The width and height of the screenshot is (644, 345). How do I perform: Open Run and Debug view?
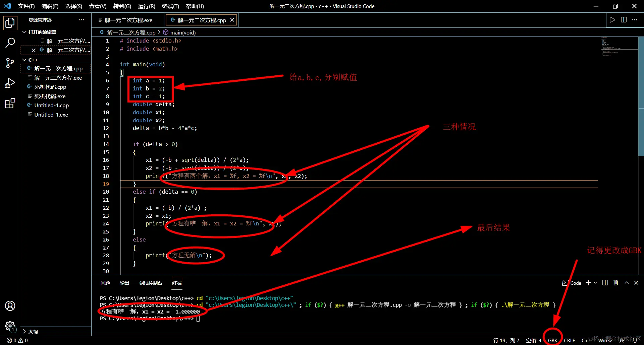pyautogui.click(x=10, y=83)
